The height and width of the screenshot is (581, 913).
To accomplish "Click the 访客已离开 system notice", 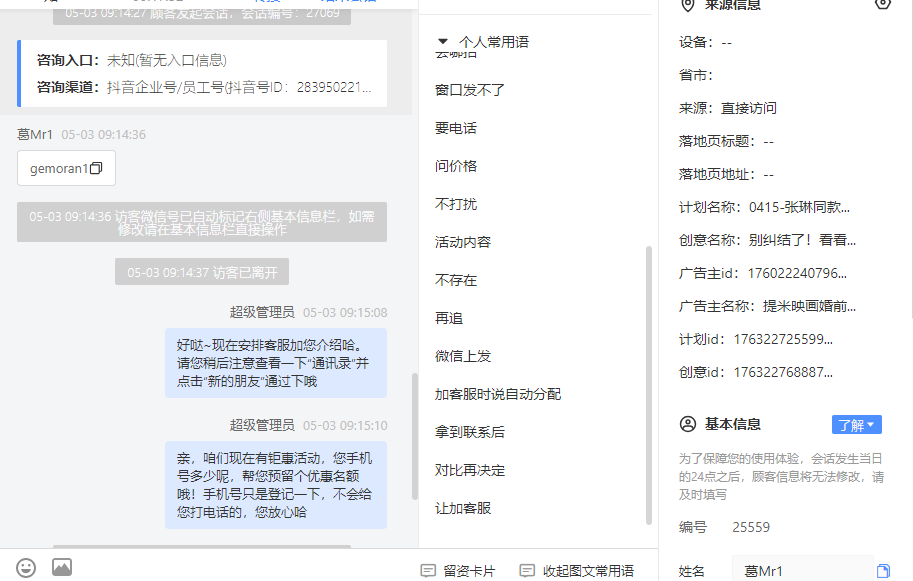I will coord(201,272).
